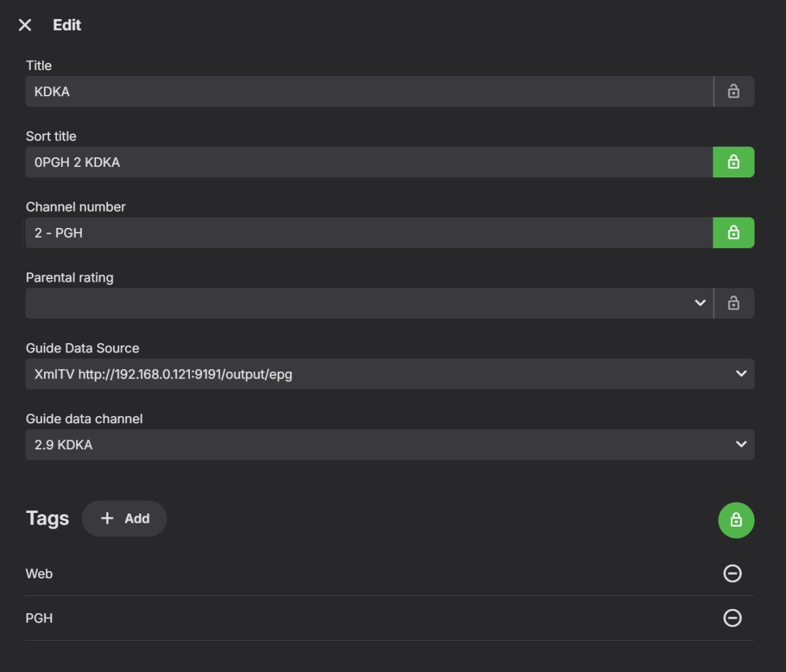Open the Guide data channel dropdown
The image size is (786, 672).
pos(390,445)
